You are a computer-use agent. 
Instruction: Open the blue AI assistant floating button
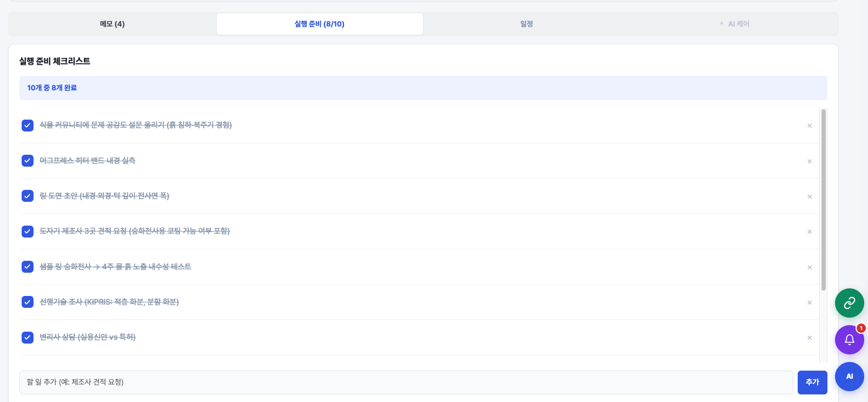(x=849, y=377)
